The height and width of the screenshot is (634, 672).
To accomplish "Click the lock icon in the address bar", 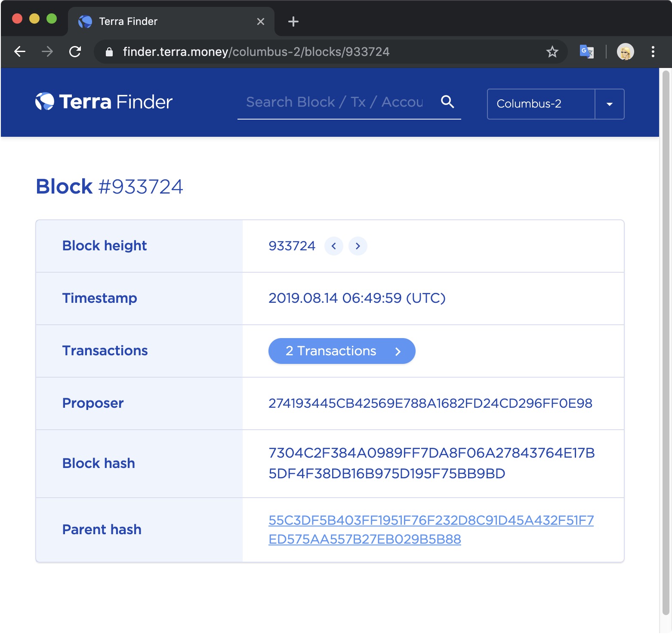I will coord(109,52).
